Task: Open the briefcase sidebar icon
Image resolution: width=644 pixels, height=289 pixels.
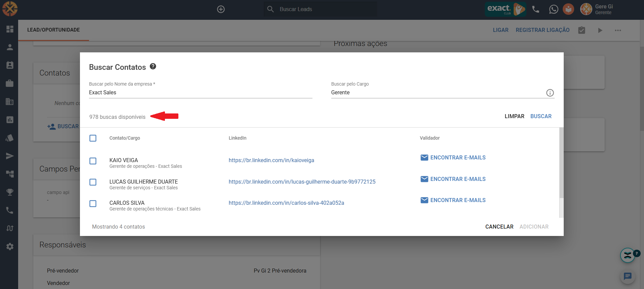Action: (x=10, y=83)
